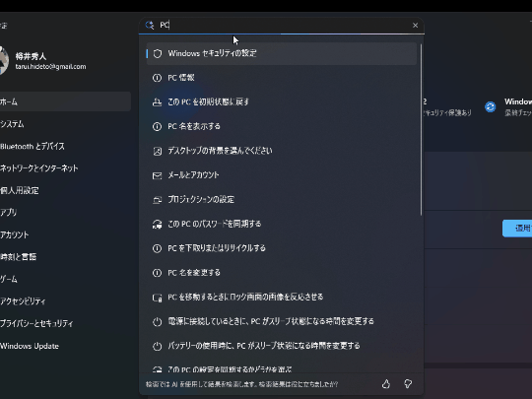Select プロジェクションの設定 result
The image size is (532, 399).
(281, 200)
